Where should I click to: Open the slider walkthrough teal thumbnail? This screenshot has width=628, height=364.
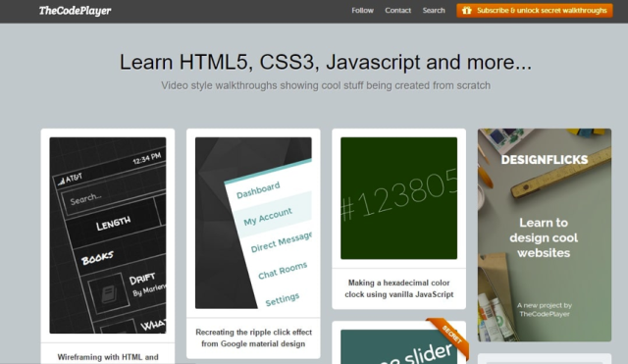[x=399, y=346]
